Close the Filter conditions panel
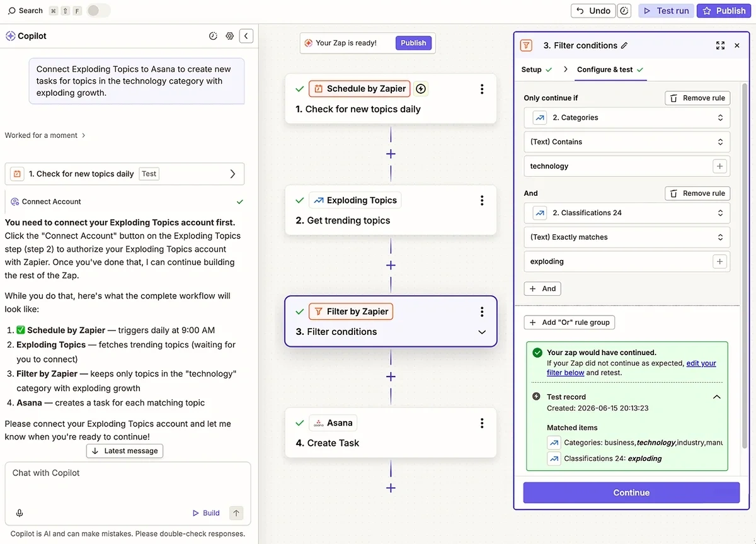Viewport: 756px width, 544px height. 737,45
